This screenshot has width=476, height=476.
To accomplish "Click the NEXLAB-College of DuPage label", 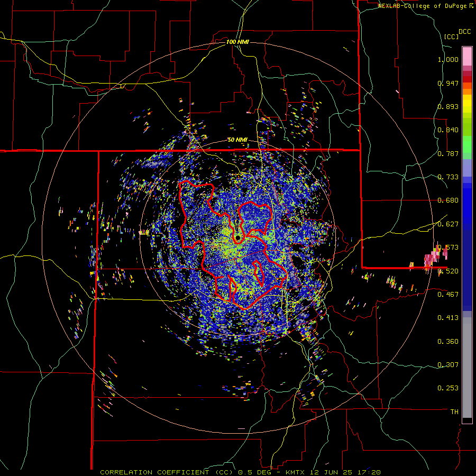I will pos(422,6).
